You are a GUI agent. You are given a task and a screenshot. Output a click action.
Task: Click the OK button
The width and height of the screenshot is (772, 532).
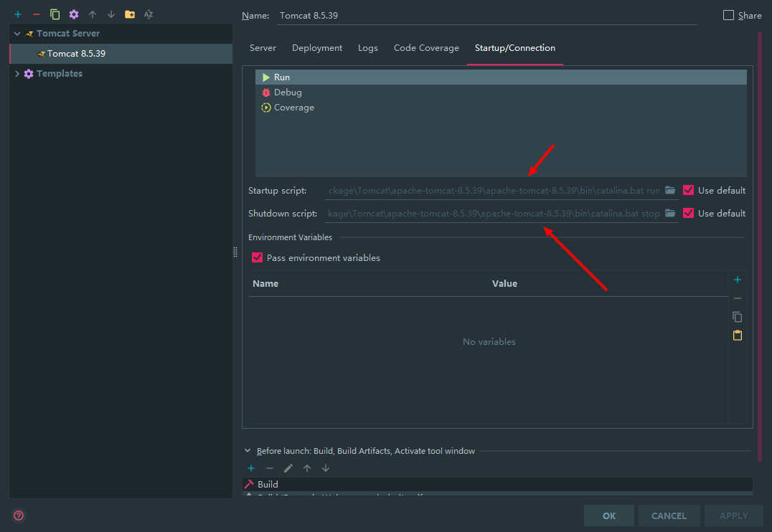(609, 516)
